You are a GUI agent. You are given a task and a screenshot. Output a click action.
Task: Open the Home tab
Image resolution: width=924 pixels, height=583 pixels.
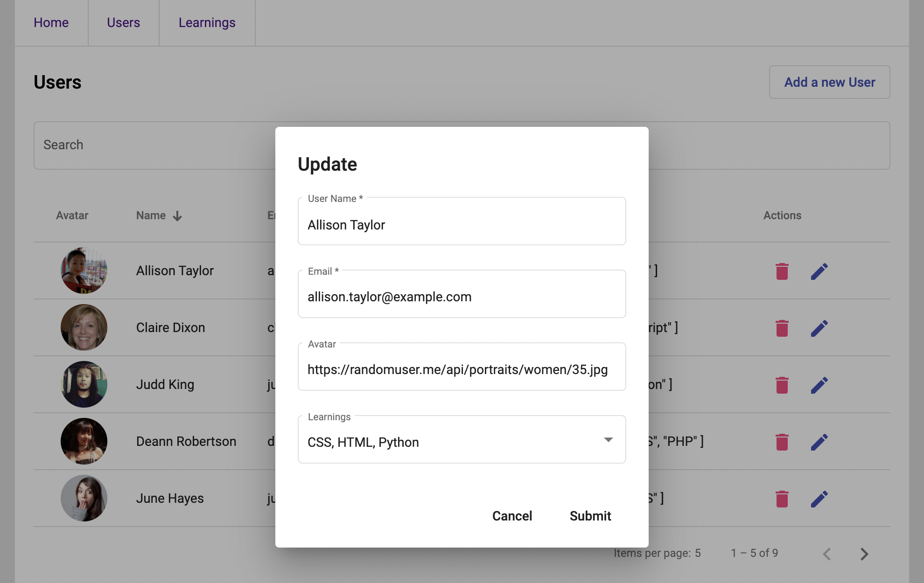[x=51, y=22]
